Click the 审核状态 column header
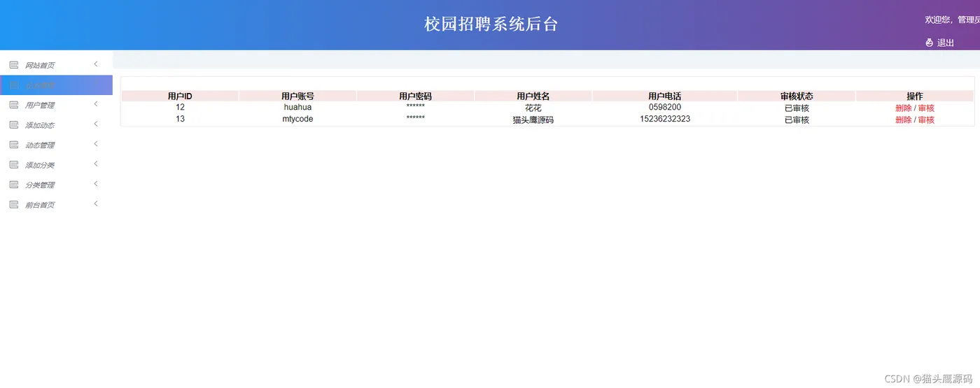980x388 pixels. [797, 96]
